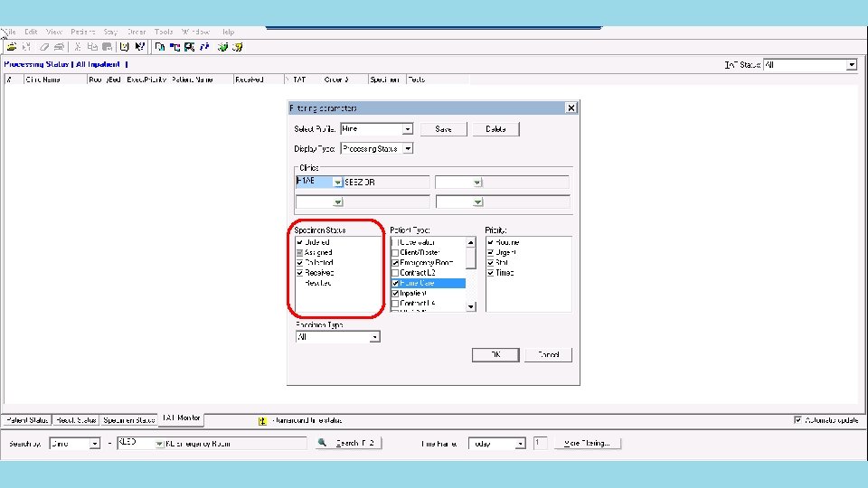Toggle the Automatic update checkbox
This screenshot has height=488, width=868.
tap(797, 420)
